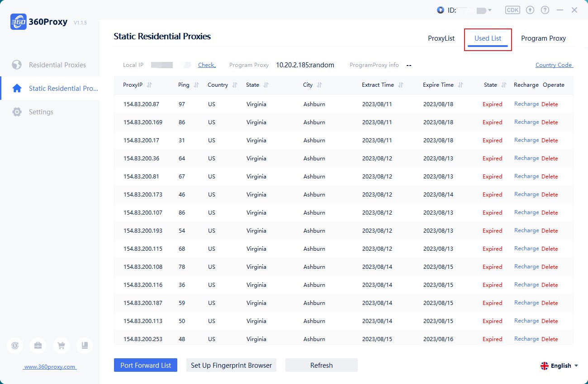Click the V1.1.5 version label
The width and height of the screenshot is (588, 384).
point(80,23)
